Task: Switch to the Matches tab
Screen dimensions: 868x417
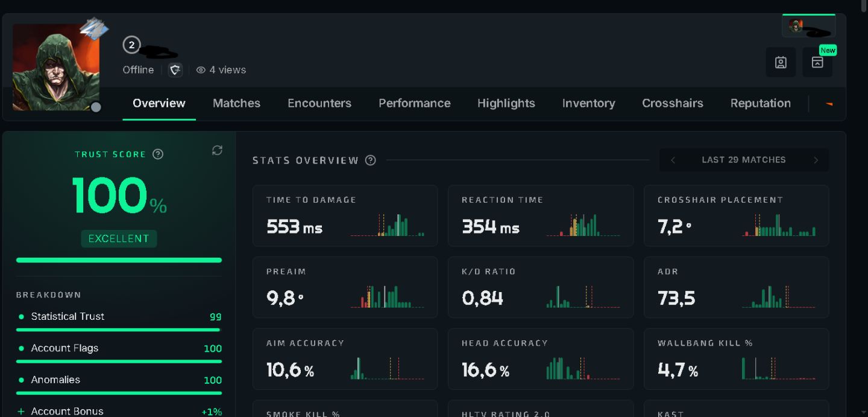Action: click(x=236, y=103)
